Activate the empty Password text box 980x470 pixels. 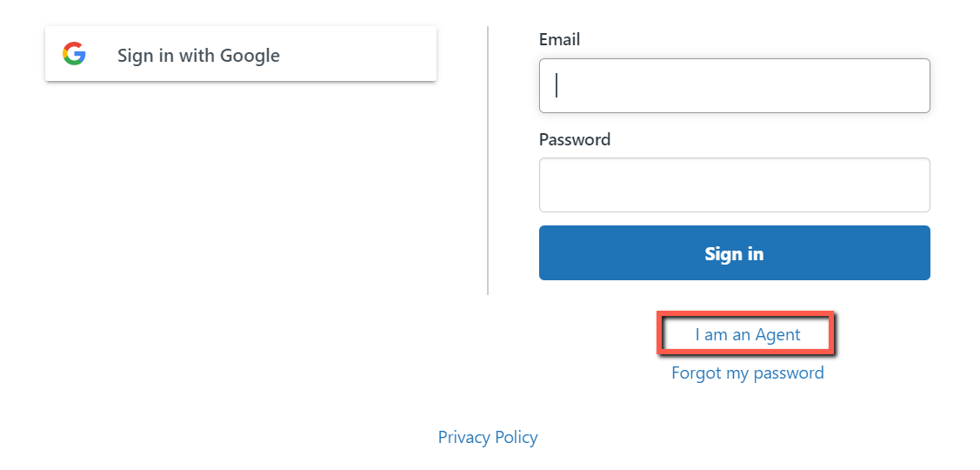[x=735, y=185]
